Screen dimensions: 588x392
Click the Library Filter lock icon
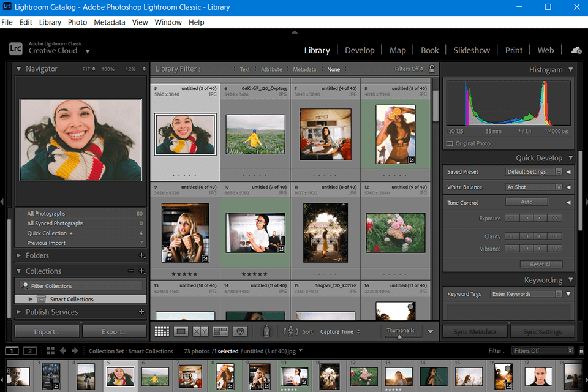432,68
